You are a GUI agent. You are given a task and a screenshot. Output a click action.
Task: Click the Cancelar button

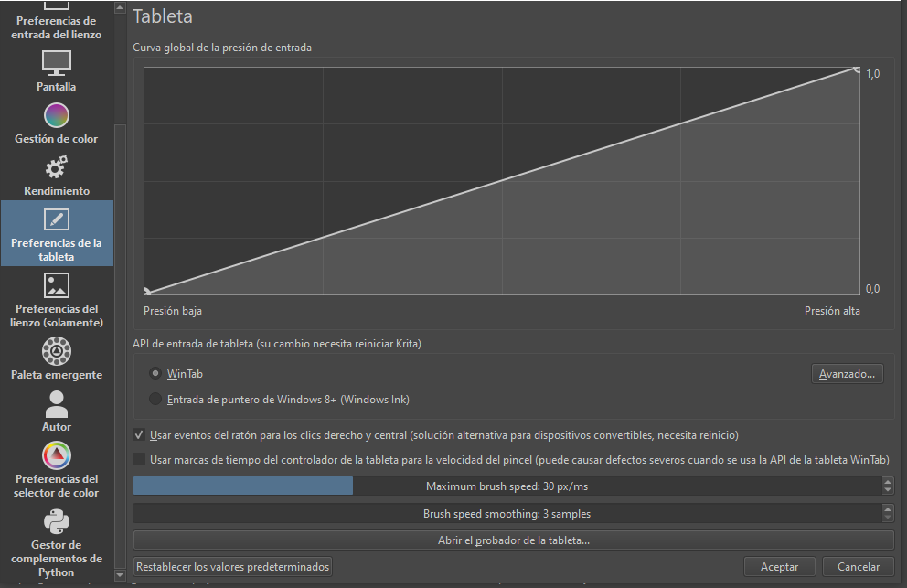coord(859,567)
